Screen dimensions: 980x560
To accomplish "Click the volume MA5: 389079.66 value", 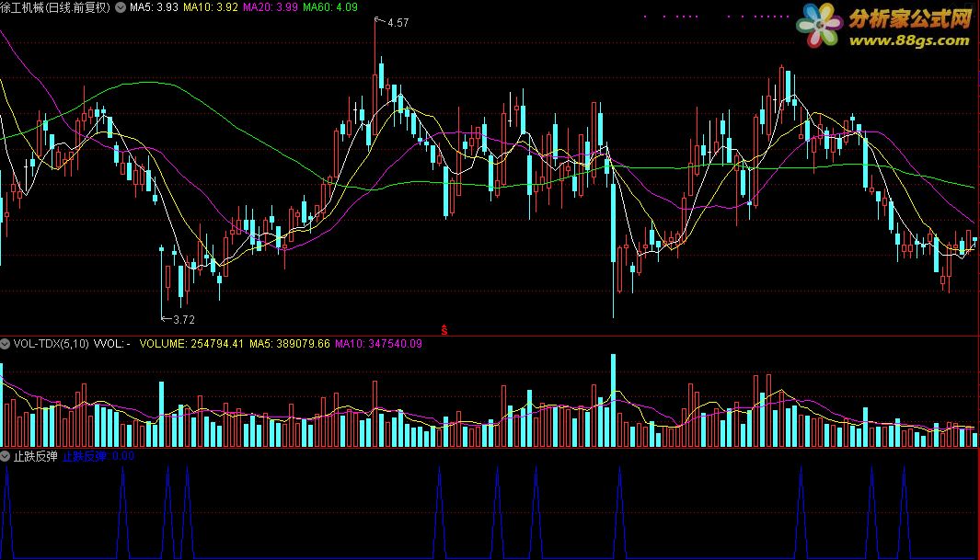I will (x=289, y=343).
